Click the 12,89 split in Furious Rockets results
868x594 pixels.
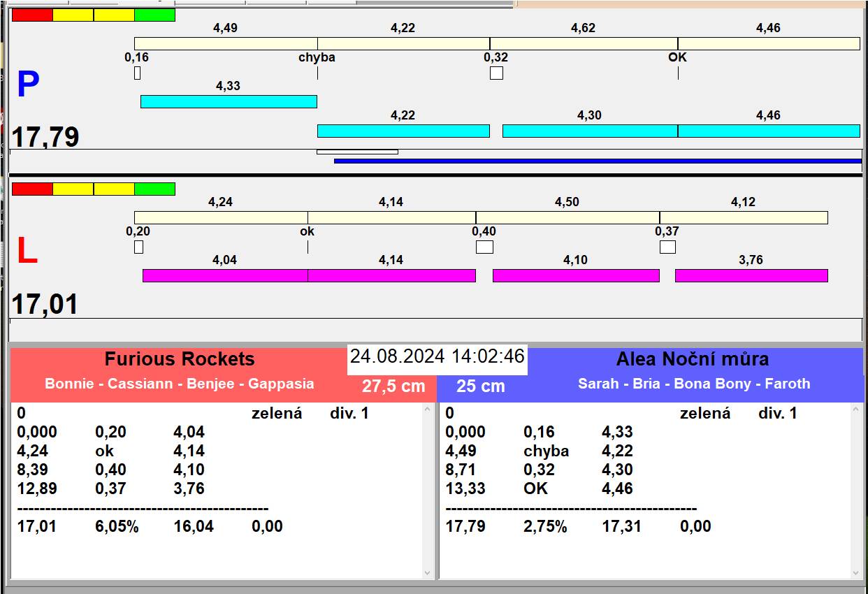click(37, 488)
